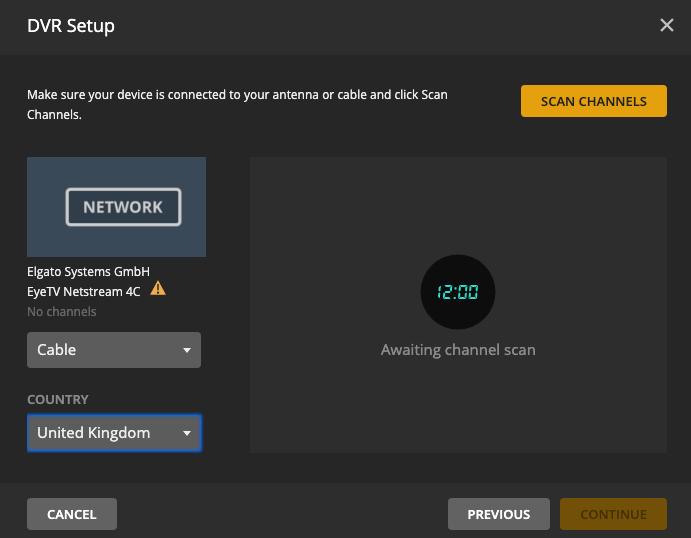The width and height of the screenshot is (691, 538).
Task: Click the Scan Channels button
Action: [x=593, y=101]
